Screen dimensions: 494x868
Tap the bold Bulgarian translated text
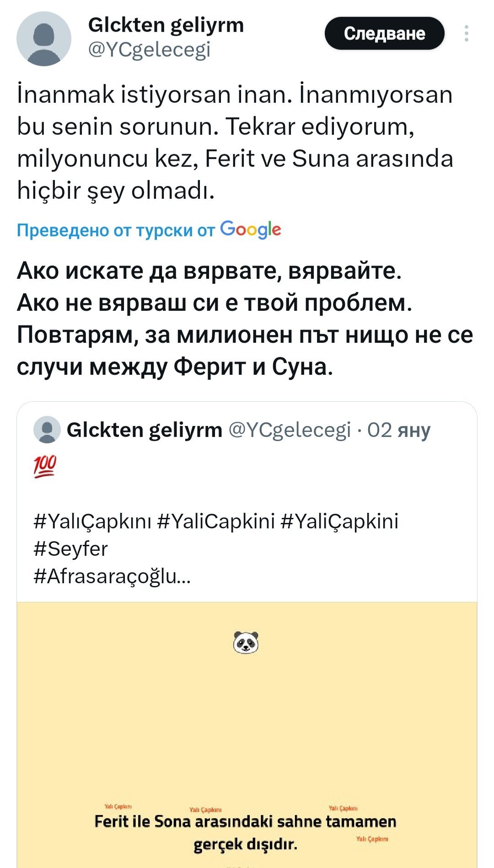(245, 319)
